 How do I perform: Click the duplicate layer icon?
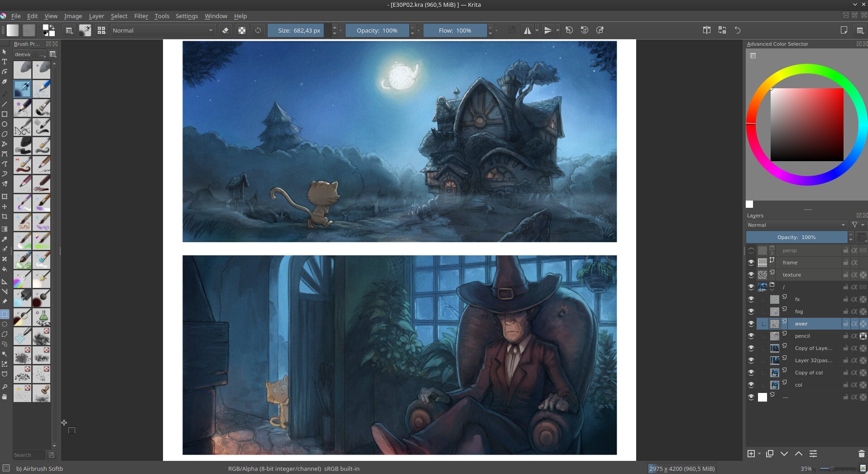769,454
